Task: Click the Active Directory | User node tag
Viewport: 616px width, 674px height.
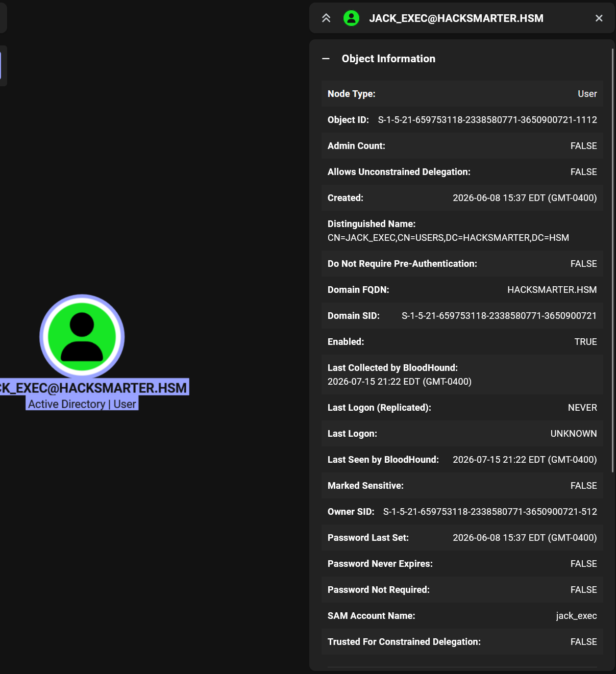Action: pos(82,404)
